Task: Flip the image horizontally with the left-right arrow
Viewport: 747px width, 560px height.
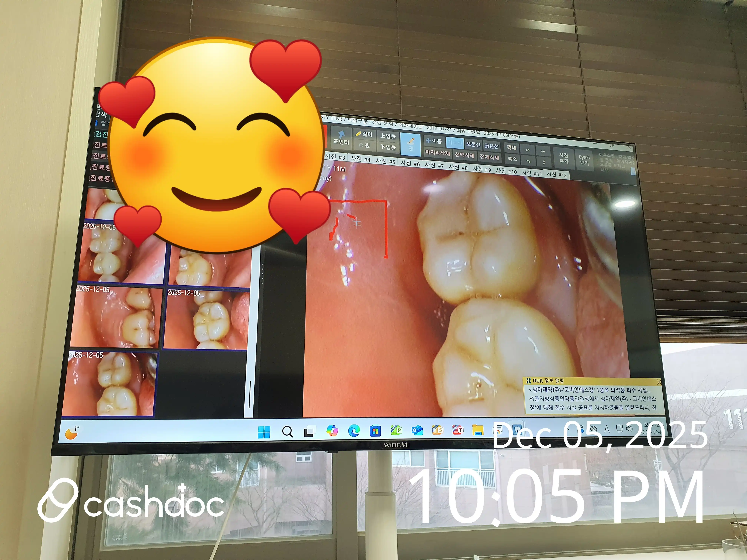Action: click(x=543, y=151)
